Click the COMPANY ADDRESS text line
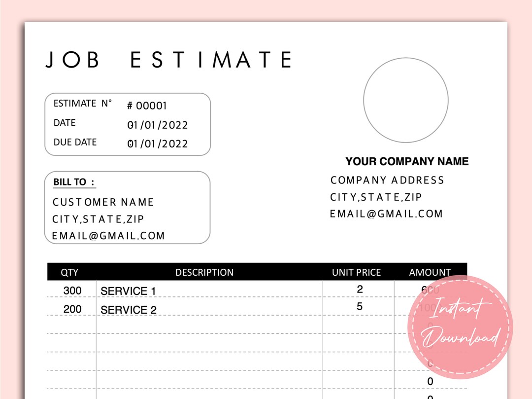Screen dimensions: 532x399 pos(387,180)
